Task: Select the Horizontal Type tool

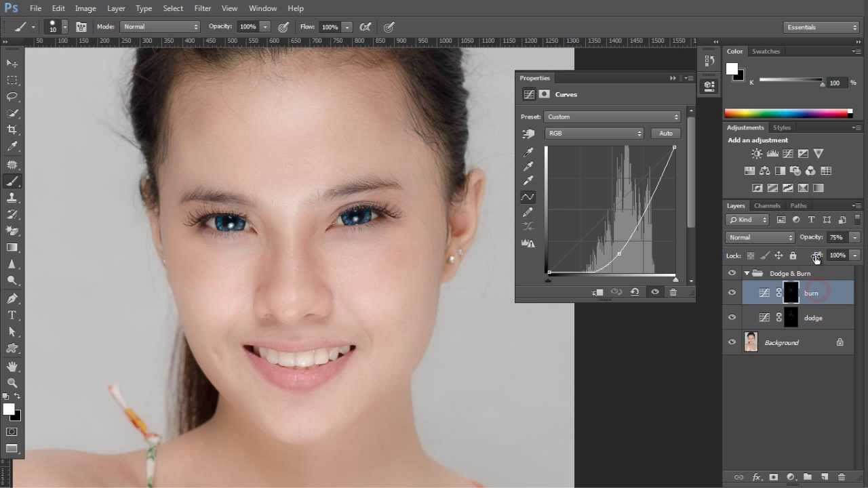Action: 12,315
